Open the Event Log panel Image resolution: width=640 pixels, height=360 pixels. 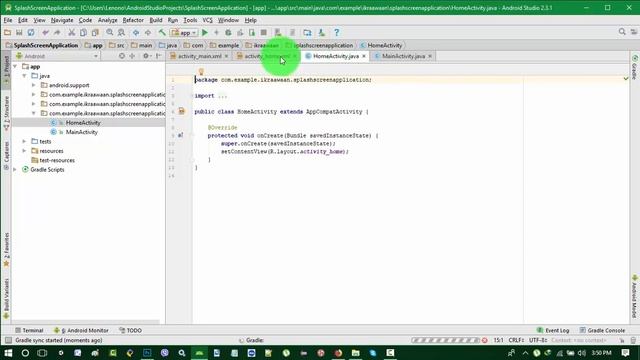[553, 330]
